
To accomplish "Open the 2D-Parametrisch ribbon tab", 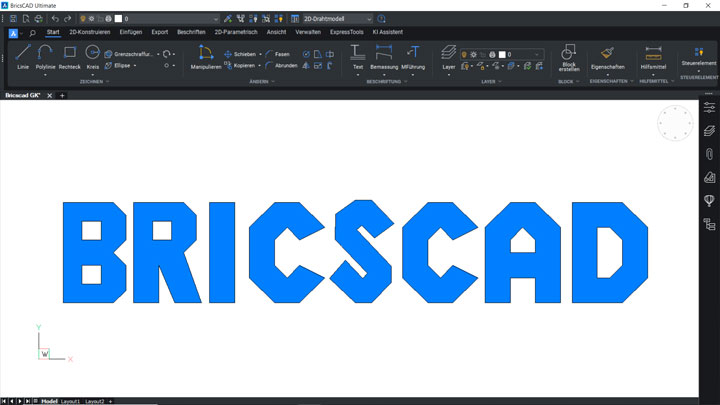I will click(x=236, y=32).
